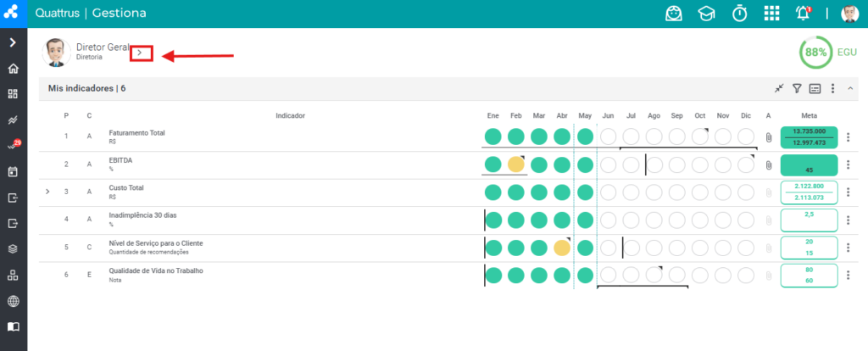Open the book manual sidebar icon

(14, 326)
